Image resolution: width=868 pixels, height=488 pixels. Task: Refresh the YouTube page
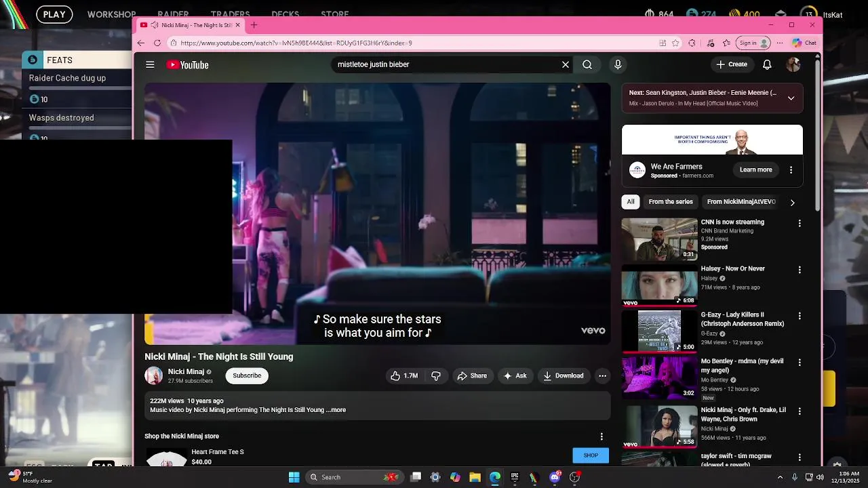[157, 43]
